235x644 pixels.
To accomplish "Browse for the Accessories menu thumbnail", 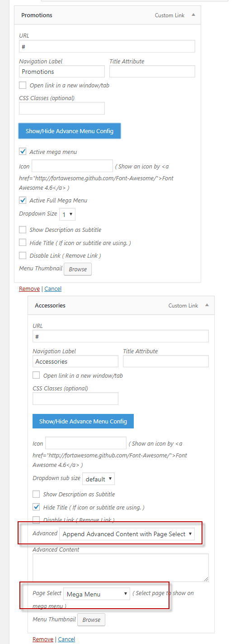I will click(91, 620).
